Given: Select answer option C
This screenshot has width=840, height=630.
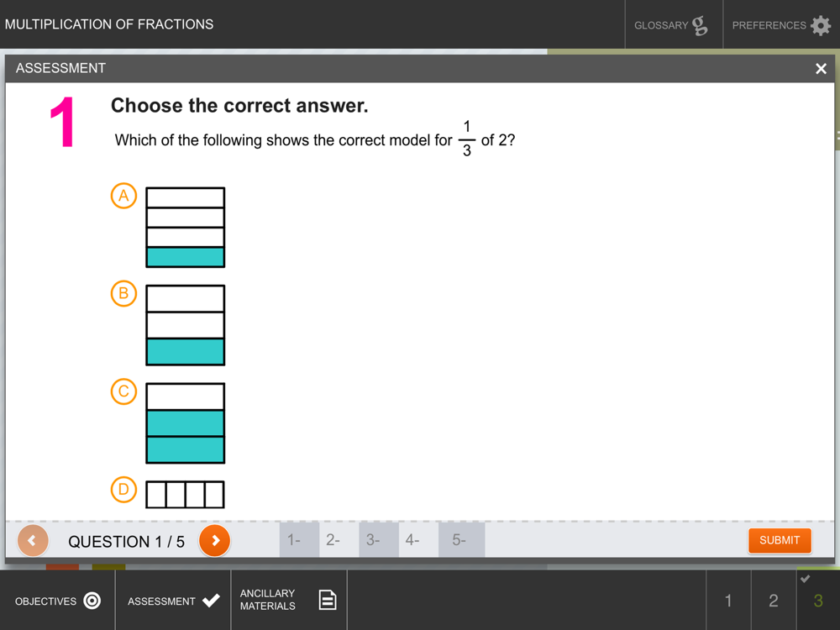Looking at the screenshot, I should [x=123, y=391].
